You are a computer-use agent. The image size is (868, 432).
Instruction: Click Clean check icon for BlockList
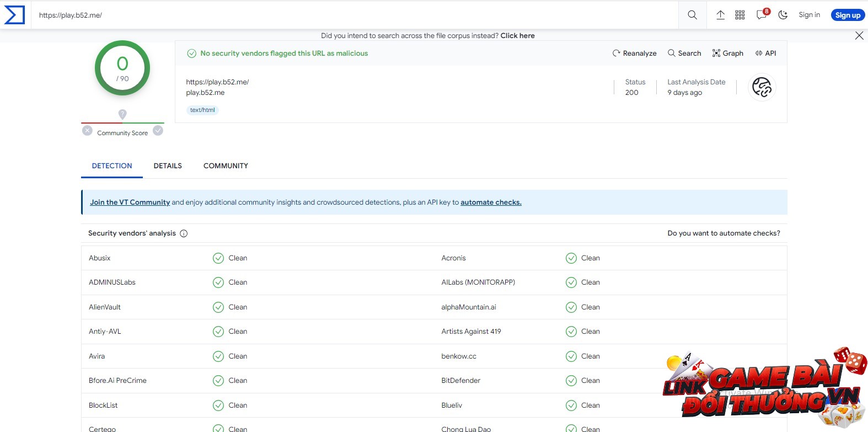tap(218, 405)
